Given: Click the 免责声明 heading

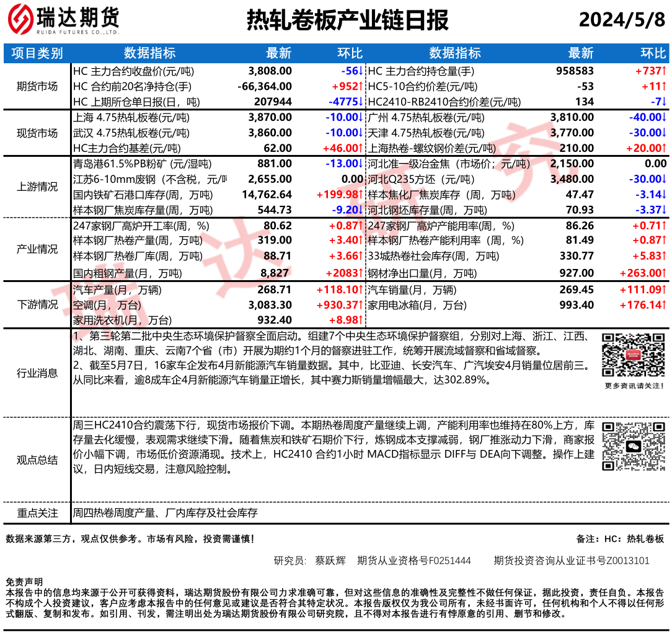Looking at the screenshot, I should pyautogui.click(x=24, y=582).
